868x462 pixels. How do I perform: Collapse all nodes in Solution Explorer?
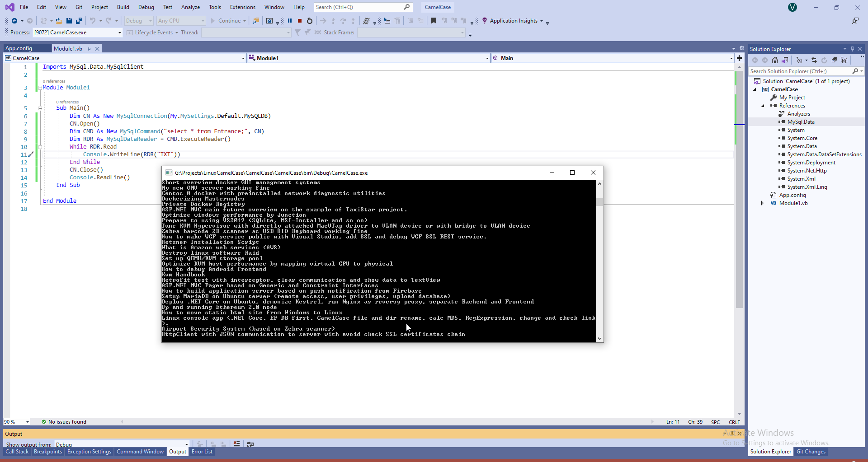(x=834, y=60)
